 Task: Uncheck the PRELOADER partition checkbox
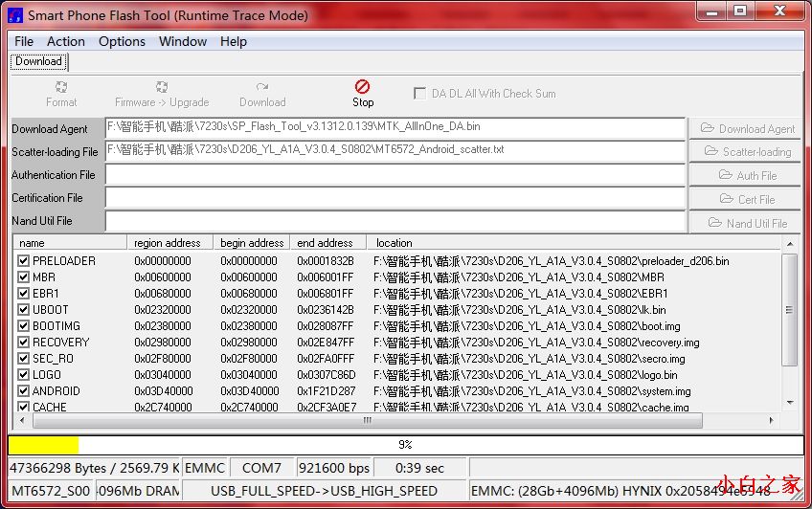(23, 260)
